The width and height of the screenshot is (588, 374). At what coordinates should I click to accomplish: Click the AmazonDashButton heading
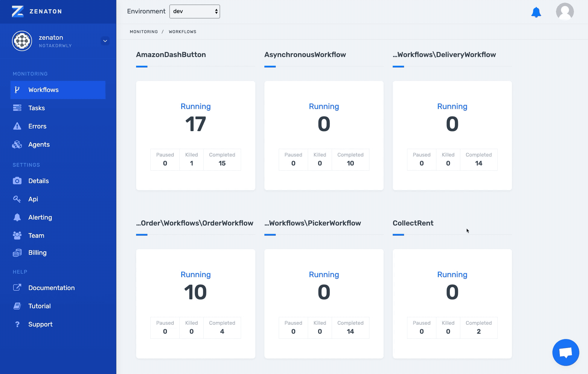coord(171,55)
